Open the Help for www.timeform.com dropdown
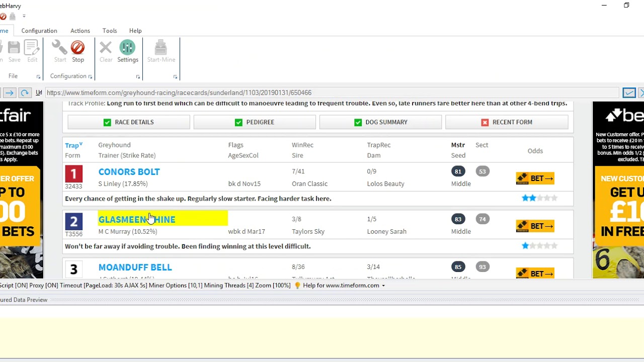 383,286
